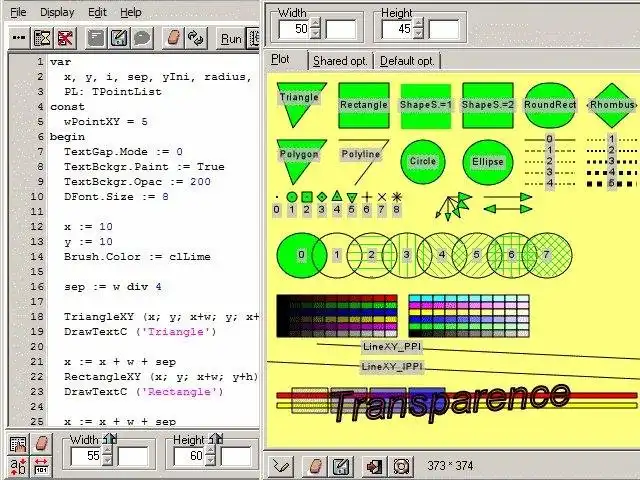The image size is (640, 480).
Task: Open the Help menu
Action: [x=131, y=13]
